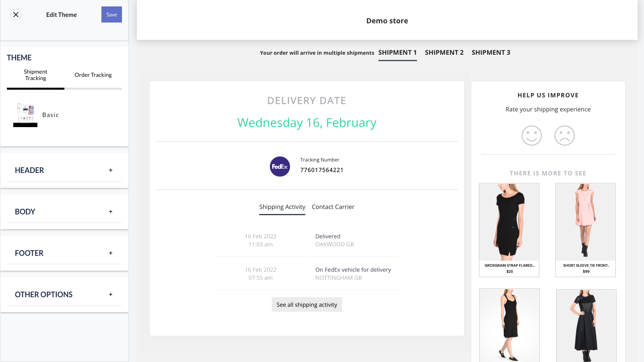Screen dimensions: 644x362
Task: Click tracking number 776017564221
Action: point(322,170)
